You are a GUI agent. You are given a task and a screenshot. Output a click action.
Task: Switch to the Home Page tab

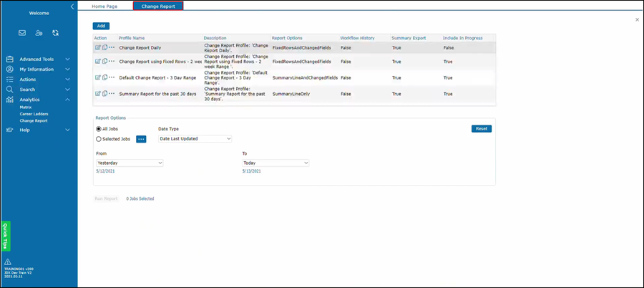pos(104,6)
